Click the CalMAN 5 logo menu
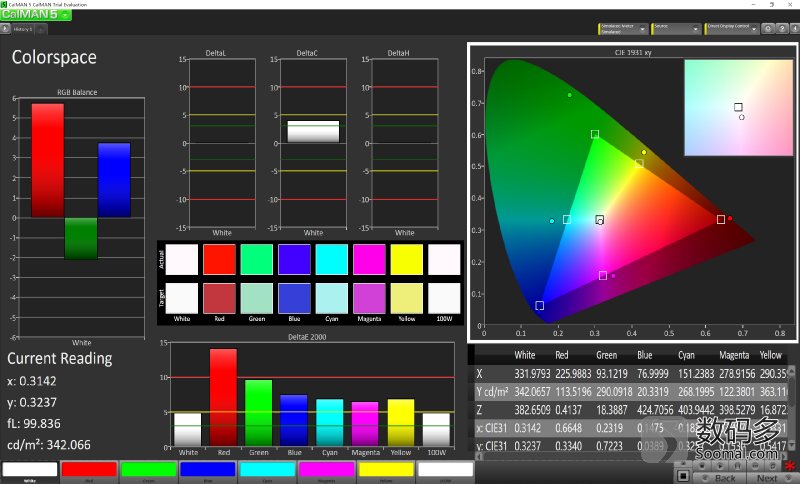Viewport: 800px width, 484px height. [x=36, y=15]
